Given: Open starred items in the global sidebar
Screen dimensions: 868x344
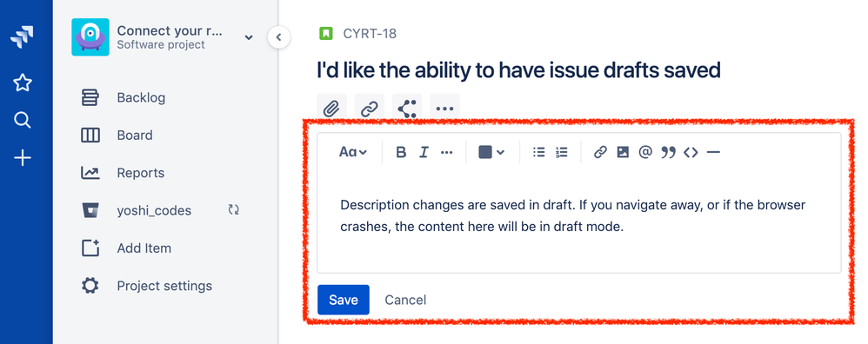Looking at the screenshot, I should tap(22, 83).
